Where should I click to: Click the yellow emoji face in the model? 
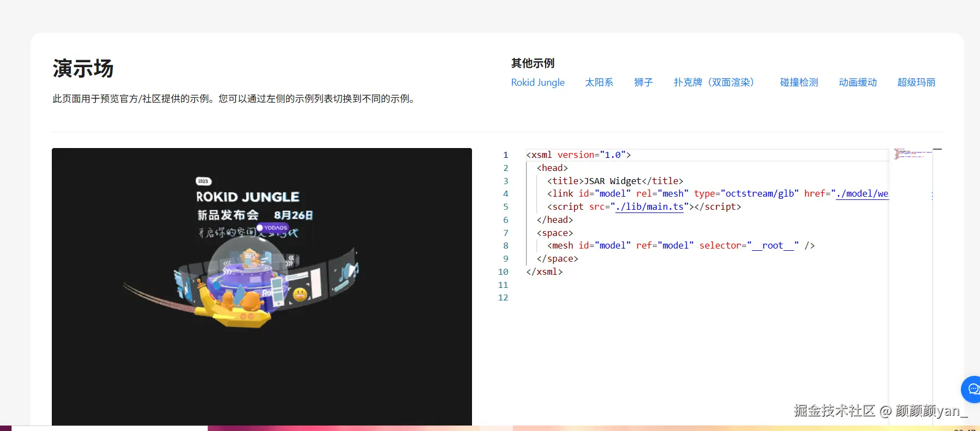point(300,295)
